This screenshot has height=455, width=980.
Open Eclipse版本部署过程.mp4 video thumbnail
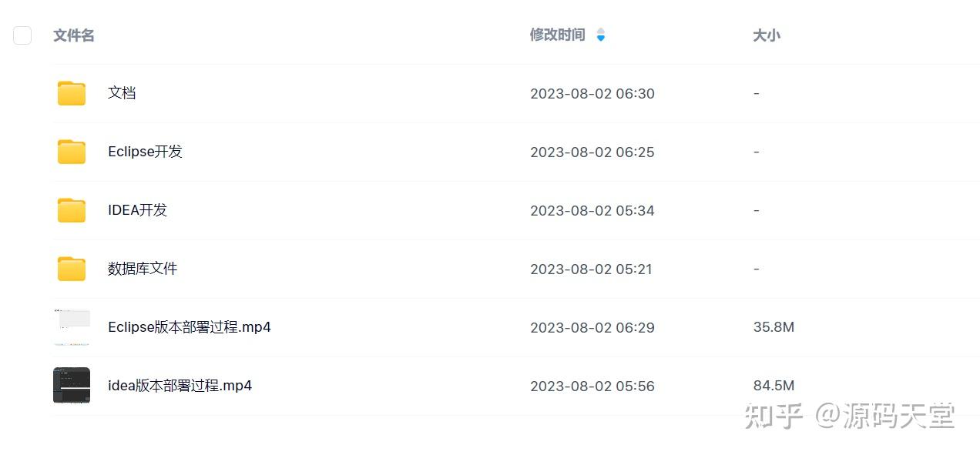point(72,327)
